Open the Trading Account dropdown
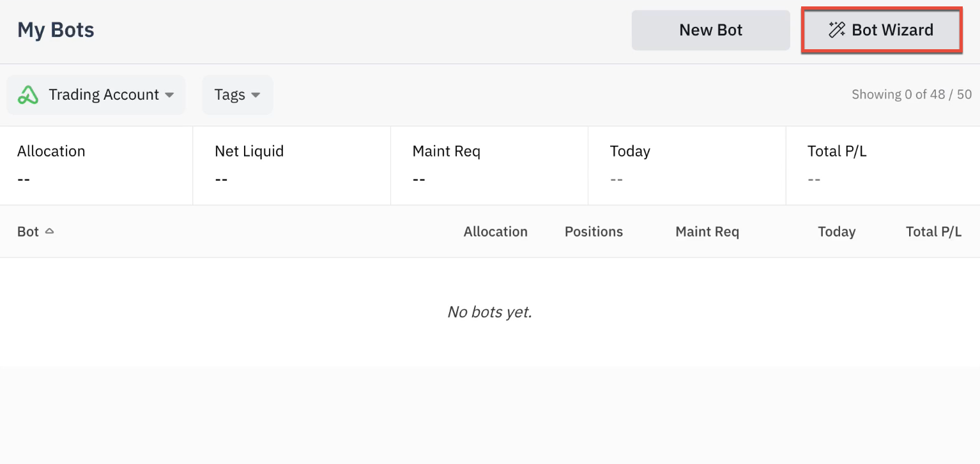 coord(96,95)
